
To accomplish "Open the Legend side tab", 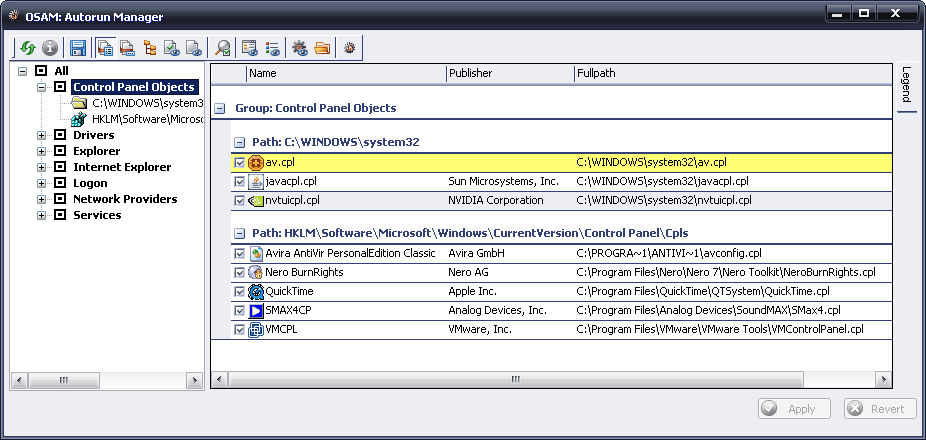I will (x=905, y=87).
